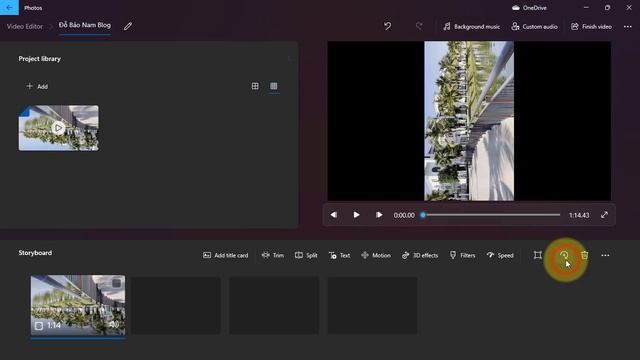Rename project using pencil icon
Screen dimensions: 640x360
point(128,26)
